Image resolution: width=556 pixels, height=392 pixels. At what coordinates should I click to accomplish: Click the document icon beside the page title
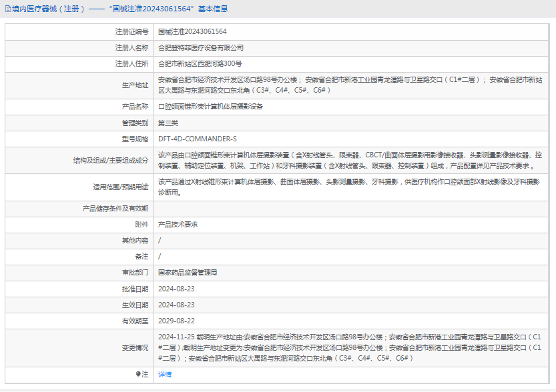coord(8,9)
